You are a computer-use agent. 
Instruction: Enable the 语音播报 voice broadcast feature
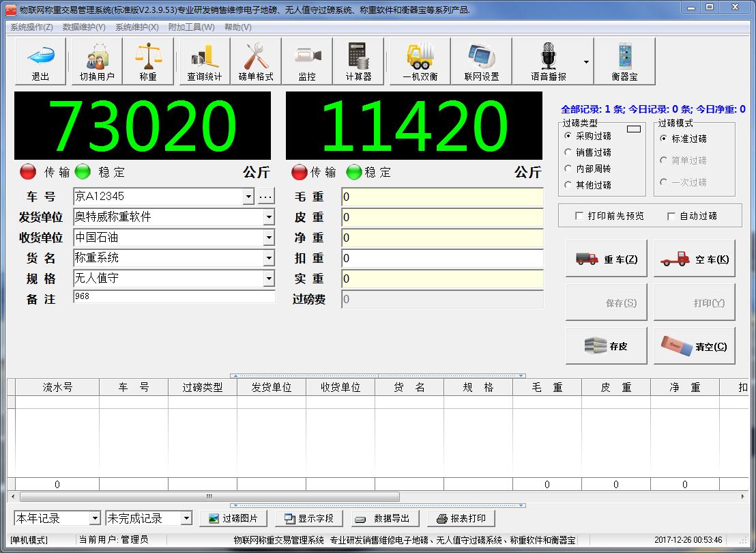click(x=548, y=61)
